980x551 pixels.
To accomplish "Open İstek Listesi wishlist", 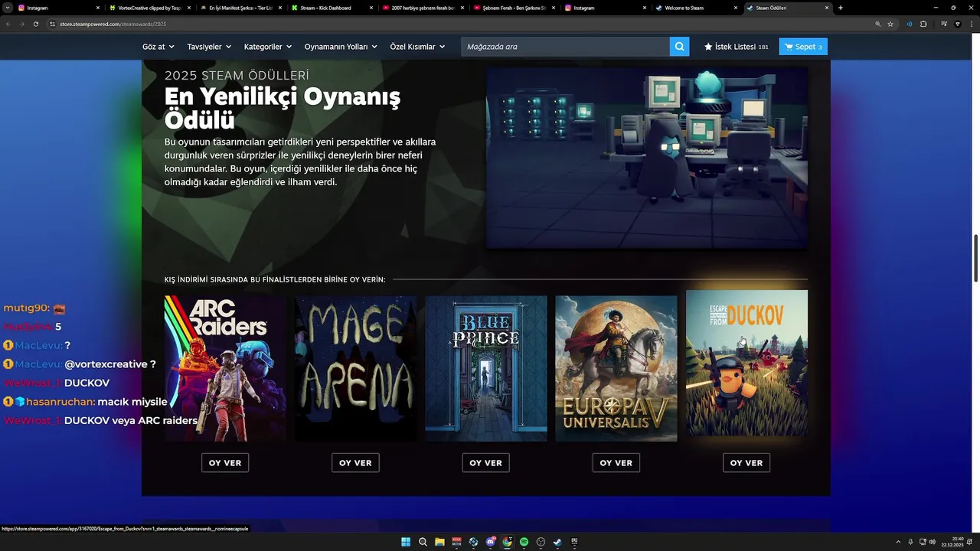I will (x=736, y=47).
